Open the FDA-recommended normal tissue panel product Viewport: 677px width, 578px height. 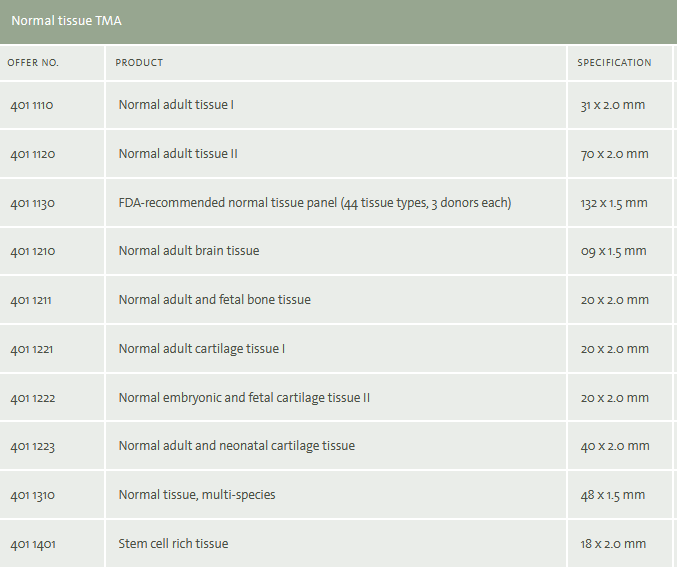[315, 203]
